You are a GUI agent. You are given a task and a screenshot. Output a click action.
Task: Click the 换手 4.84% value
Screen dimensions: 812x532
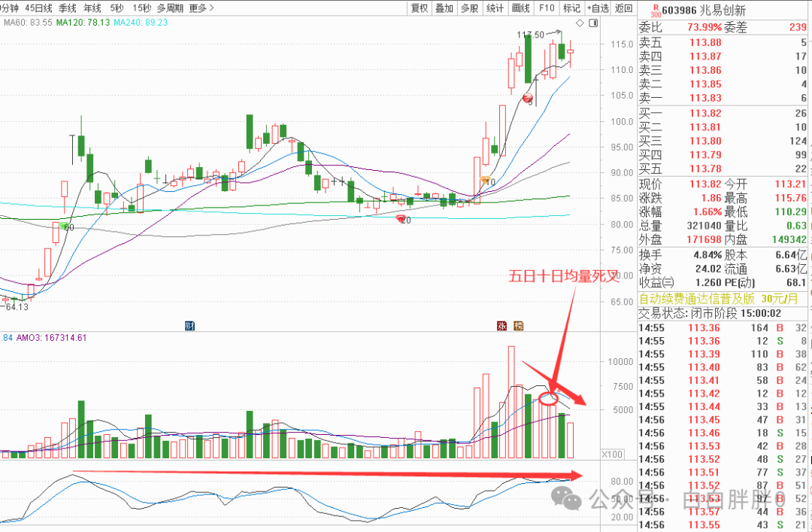tap(708, 255)
